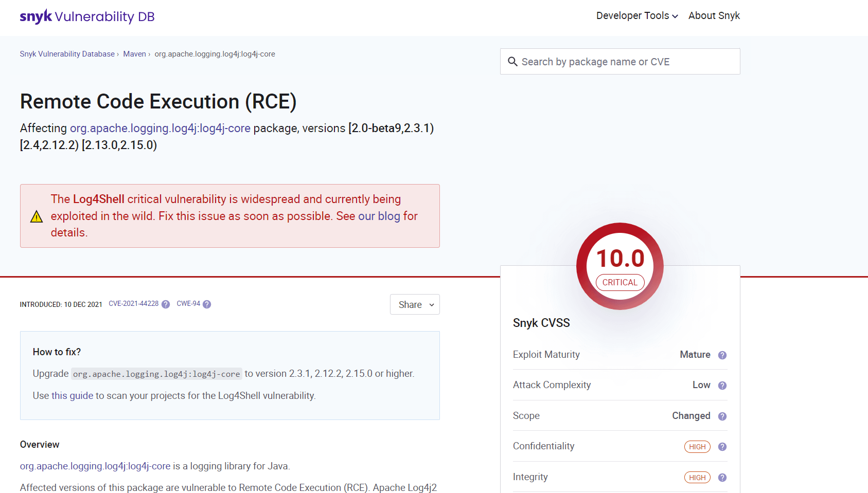Click help icon for Integrity row
The width and height of the screenshot is (868, 493).
[722, 478]
